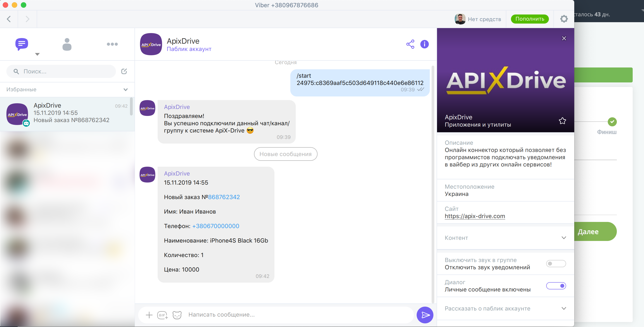Select the ApixDrive chat in list
Image resolution: width=644 pixels, height=327 pixels.
pos(67,114)
